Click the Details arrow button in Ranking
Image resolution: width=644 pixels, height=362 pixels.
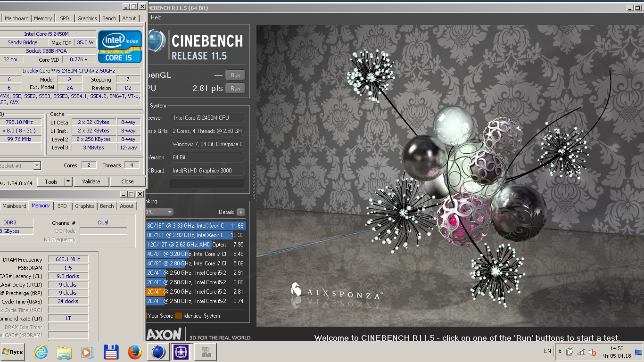click(240, 212)
